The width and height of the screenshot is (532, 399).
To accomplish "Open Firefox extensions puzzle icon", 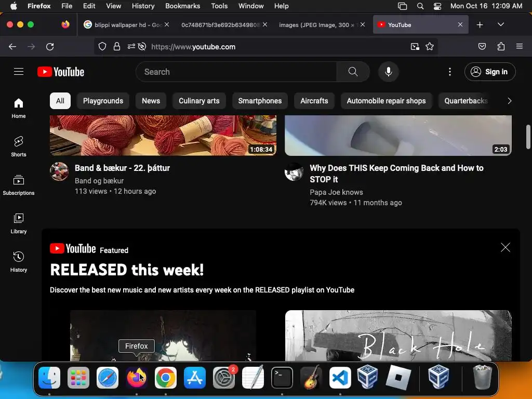I will (501, 46).
